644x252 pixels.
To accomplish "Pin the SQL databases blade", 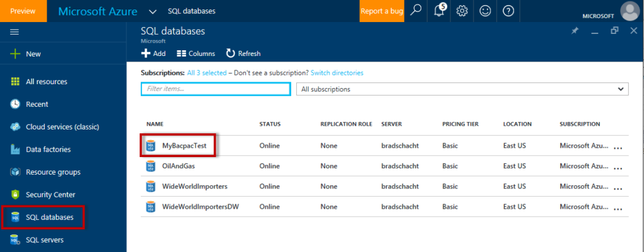I will [x=575, y=31].
